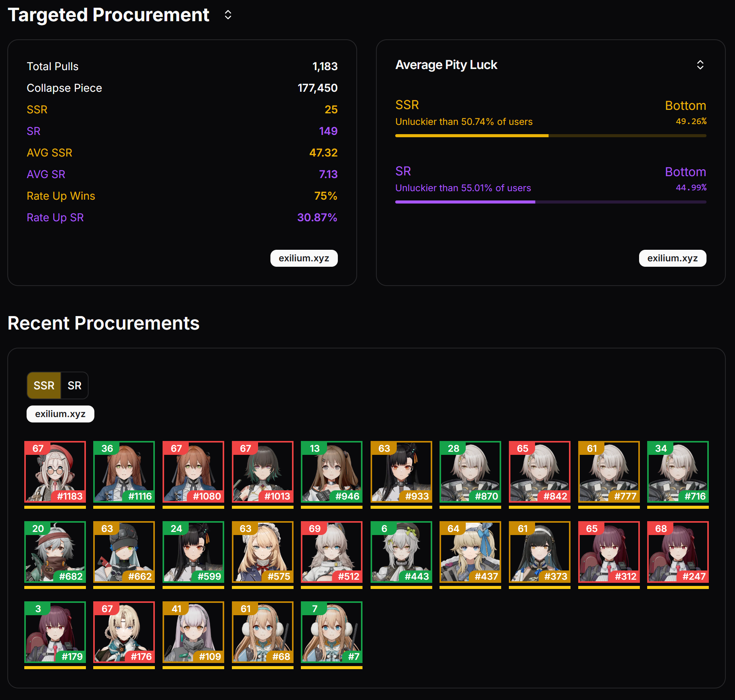The height and width of the screenshot is (700, 735).
Task: Select the pull #176 character card
Action: coord(124,632)
